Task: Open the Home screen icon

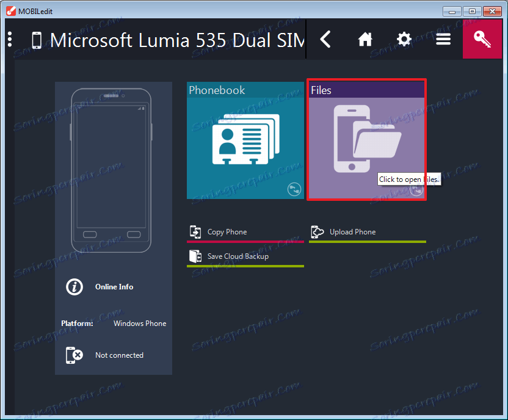Action: (365, 40)
